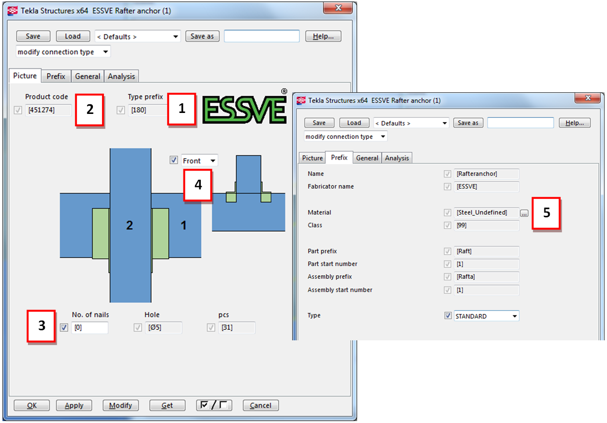Image resolution: width=607 pixels, height=423 pixels.
Task: Click the Apply button
Action: pyautogui.click(x=74, y=405)
